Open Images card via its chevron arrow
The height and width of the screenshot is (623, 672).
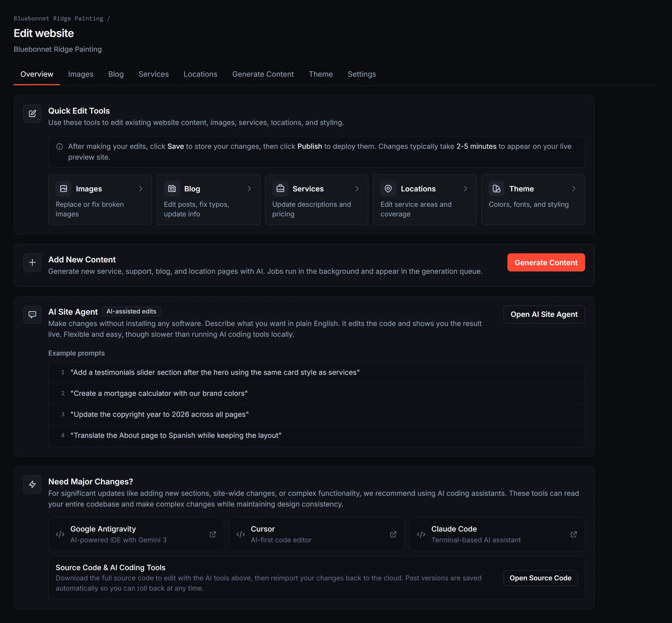[141, 189]
